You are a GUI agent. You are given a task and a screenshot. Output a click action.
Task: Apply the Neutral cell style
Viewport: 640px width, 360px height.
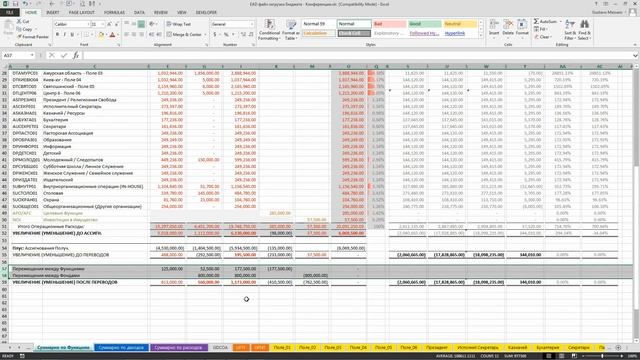point(460,24)
